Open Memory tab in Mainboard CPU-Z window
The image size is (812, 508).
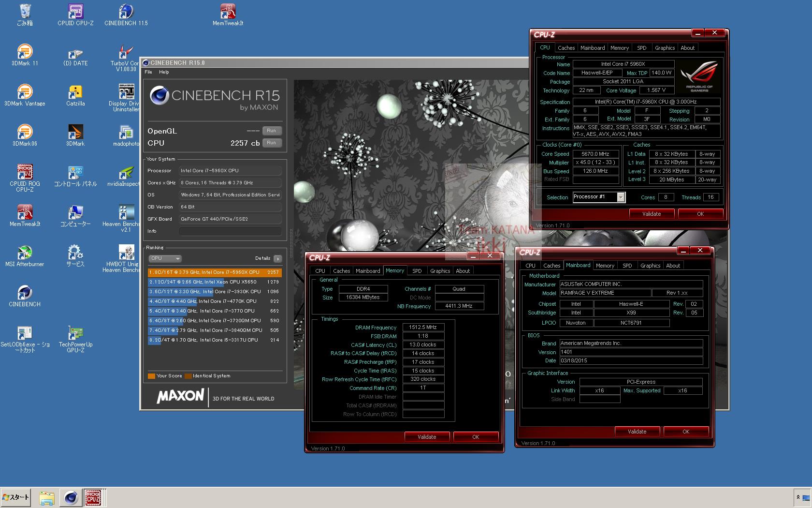pyautogui.click(x=605, y=266)
